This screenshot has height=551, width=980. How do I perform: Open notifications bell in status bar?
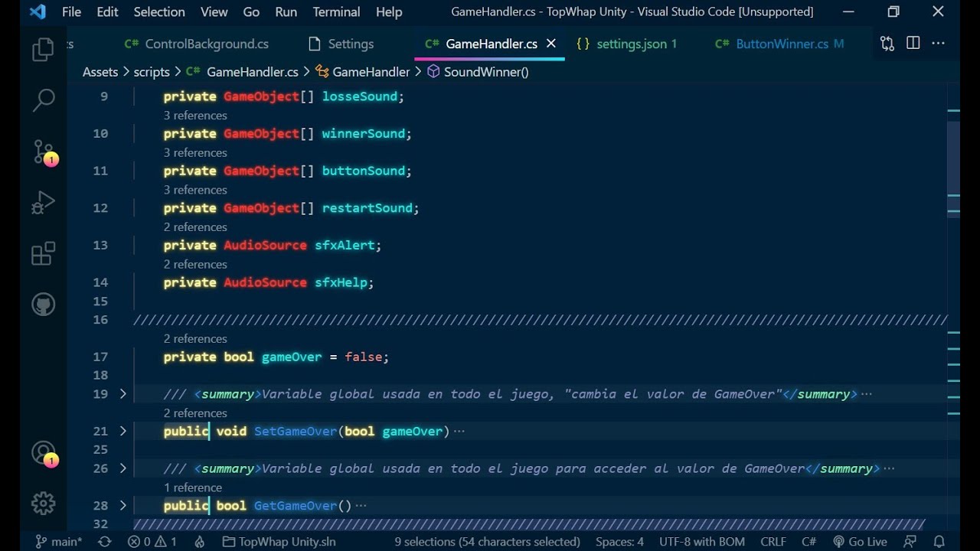[939, 542]
